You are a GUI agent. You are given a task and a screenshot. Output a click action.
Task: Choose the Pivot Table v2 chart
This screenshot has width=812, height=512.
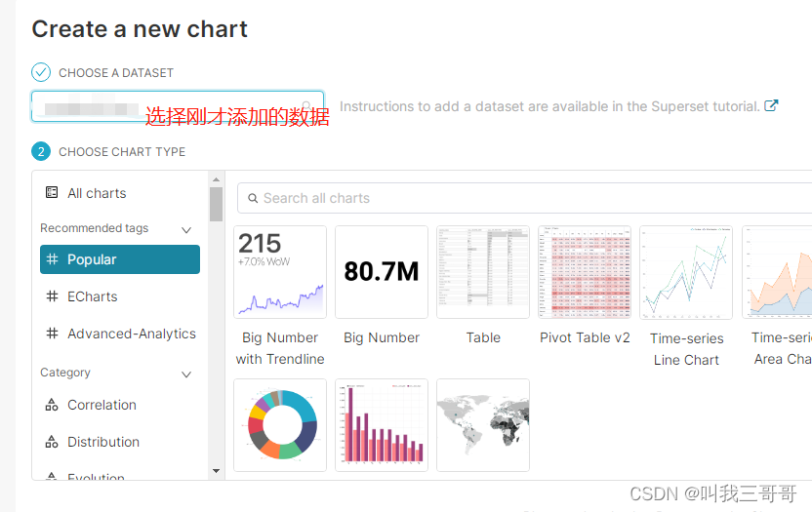(x=585, y=272)
